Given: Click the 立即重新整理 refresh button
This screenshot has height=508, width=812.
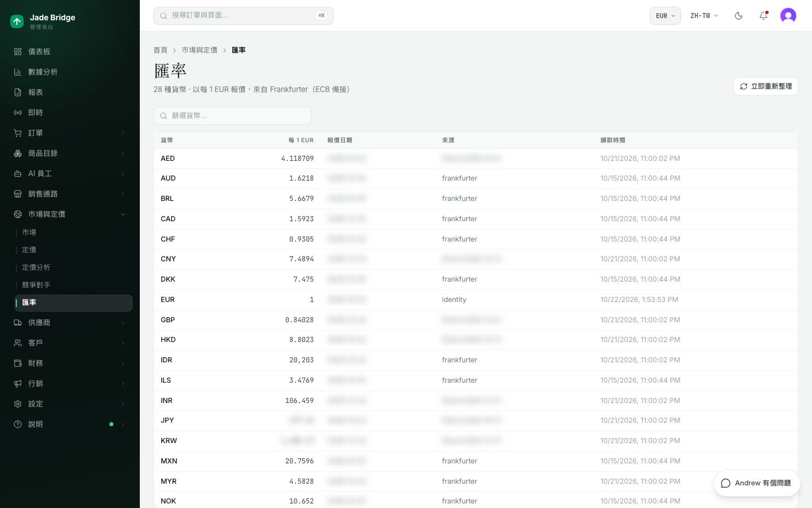Looking at the screenshot, I should coord(766,86).
